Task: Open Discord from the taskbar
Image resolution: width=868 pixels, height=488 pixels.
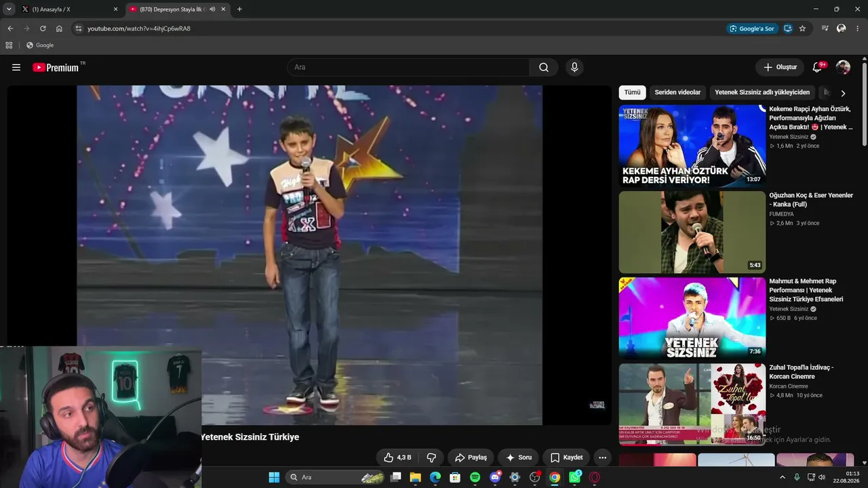Action: tap(495, 477)
